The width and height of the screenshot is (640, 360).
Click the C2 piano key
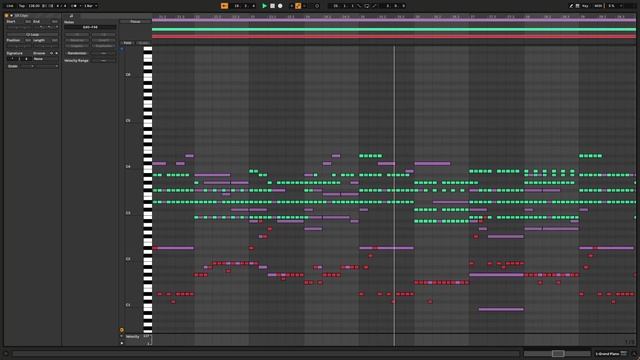pyautogui.click(x=148, y=259)
